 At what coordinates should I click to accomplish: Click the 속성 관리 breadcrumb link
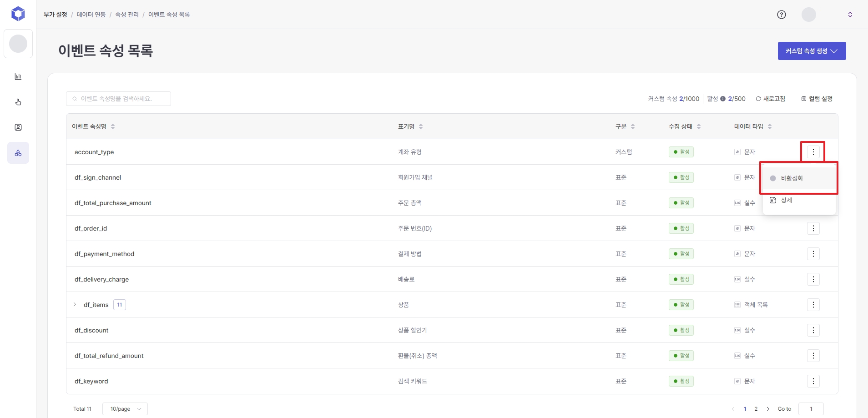coord(127,15)
